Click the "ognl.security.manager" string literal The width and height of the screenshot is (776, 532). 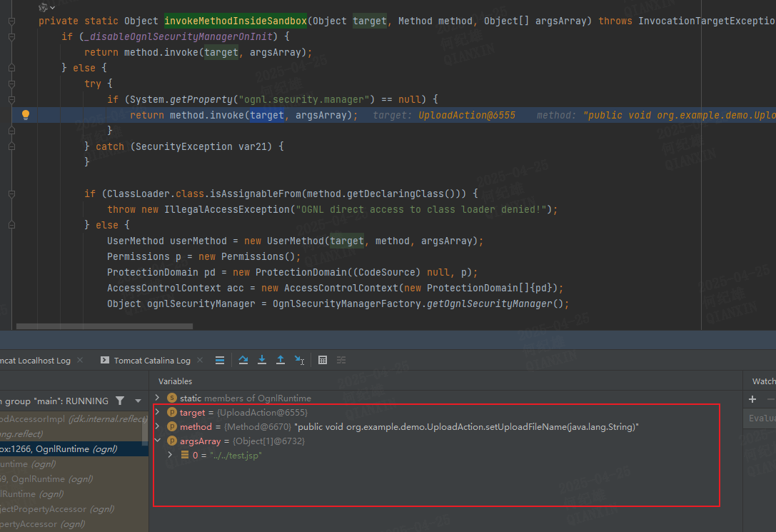coord(303,99)
